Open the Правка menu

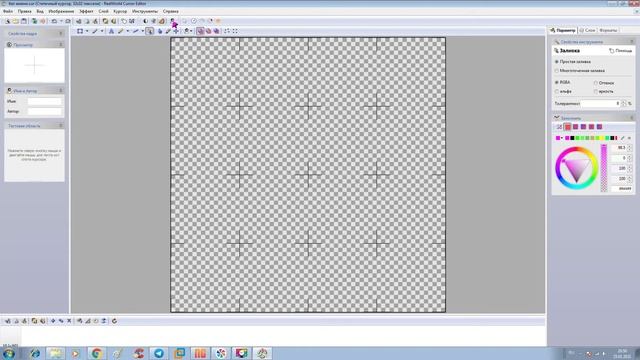(24, 11)
